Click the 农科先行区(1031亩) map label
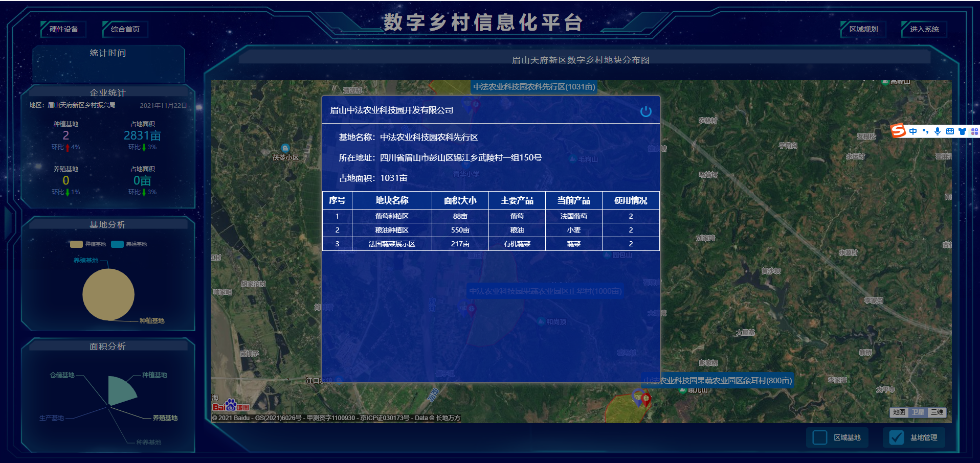980x463 pixels. tap(533, 87)
